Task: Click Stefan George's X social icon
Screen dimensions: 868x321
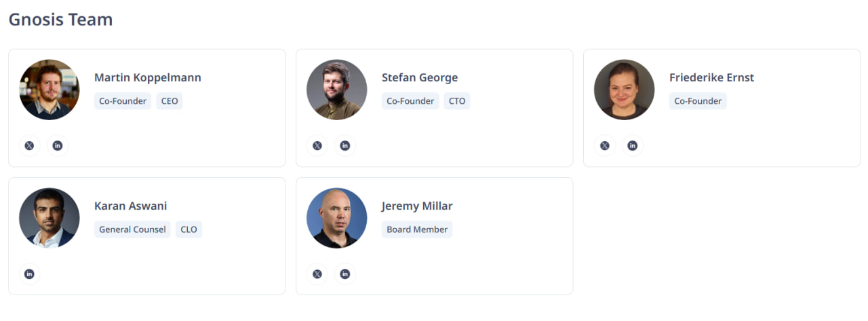Action: click(x=317, y=145)
